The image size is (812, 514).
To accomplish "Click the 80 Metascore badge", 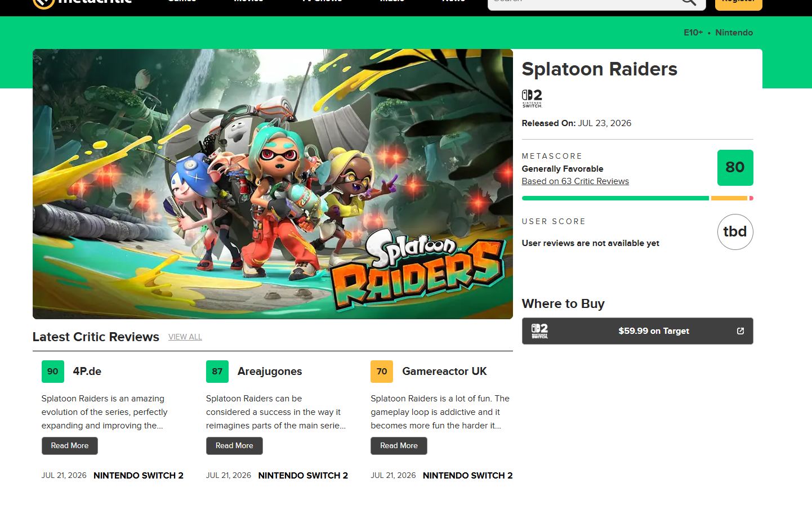I will click(x=735, y=168).
